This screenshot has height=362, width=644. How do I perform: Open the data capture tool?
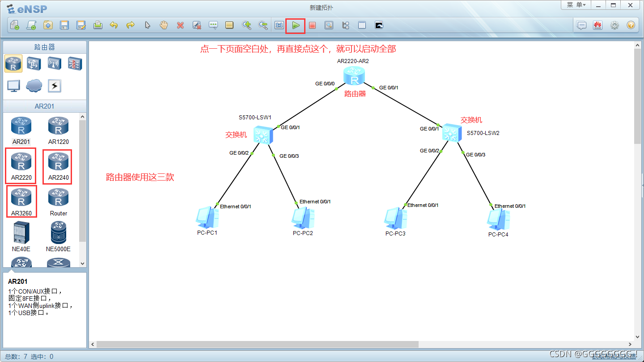[x=329, y=25]
